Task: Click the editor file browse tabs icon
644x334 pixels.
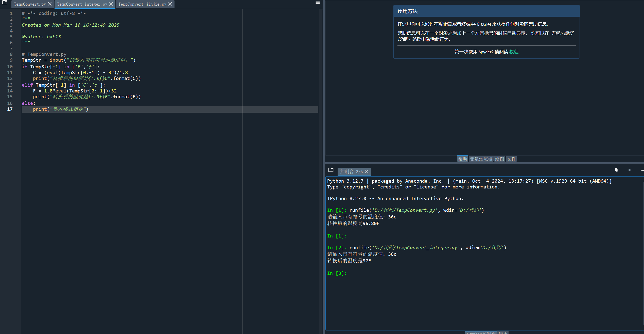Action: point(5,3)
